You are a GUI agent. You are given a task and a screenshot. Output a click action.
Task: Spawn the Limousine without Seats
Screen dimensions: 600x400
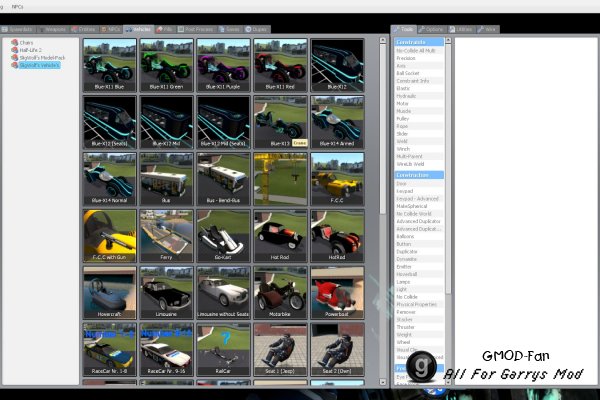tap(223, 293)
